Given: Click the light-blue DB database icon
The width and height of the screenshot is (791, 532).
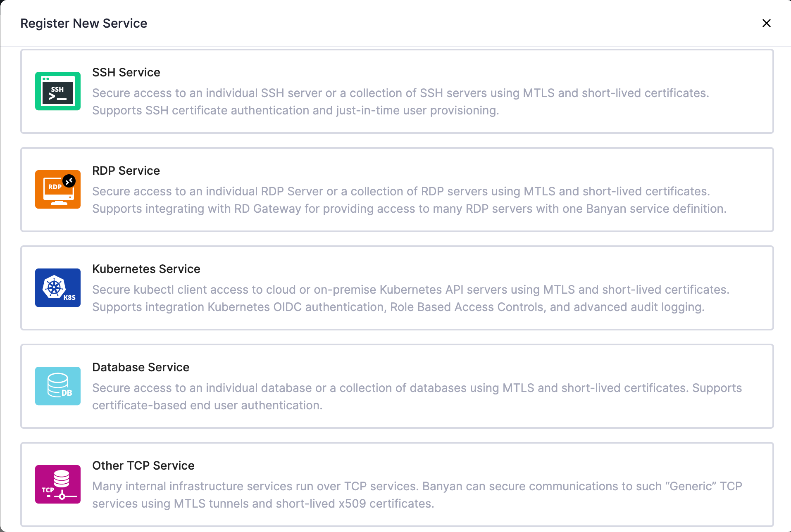Looking at the screenshot, I should 57,386.
